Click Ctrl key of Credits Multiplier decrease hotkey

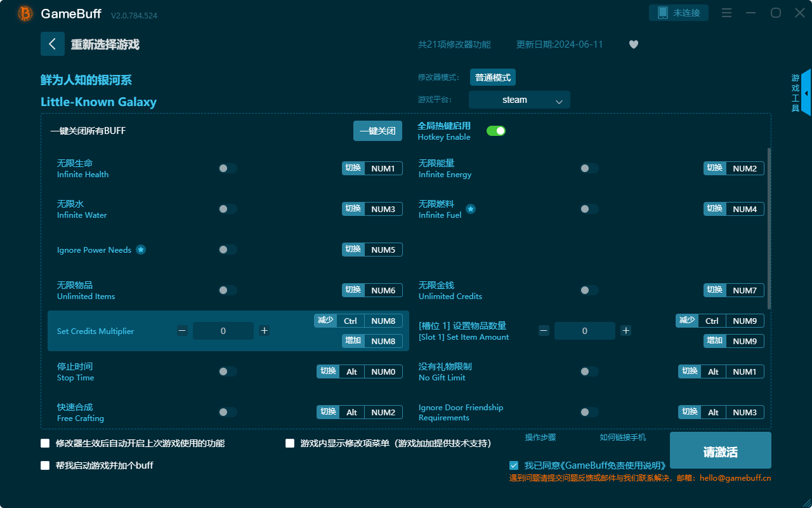pos(350,321)
